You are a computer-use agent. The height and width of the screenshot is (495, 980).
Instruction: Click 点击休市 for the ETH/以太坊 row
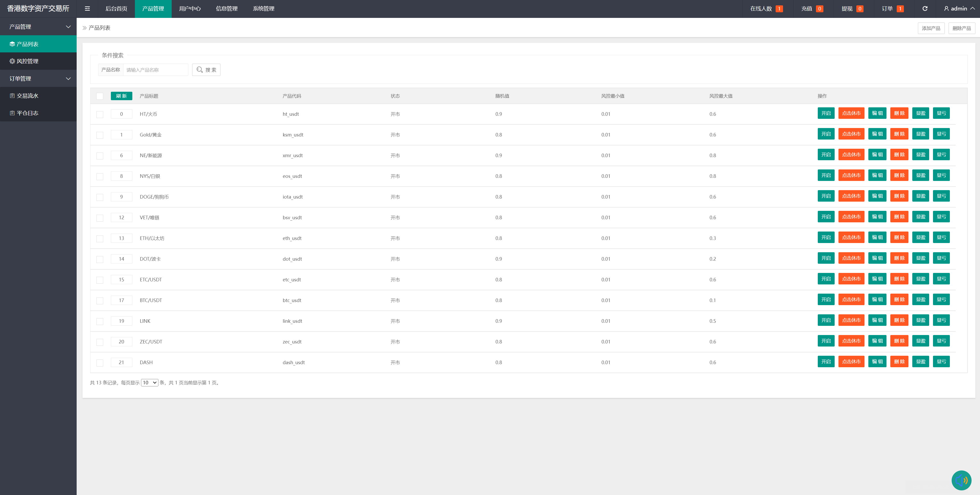851,237
